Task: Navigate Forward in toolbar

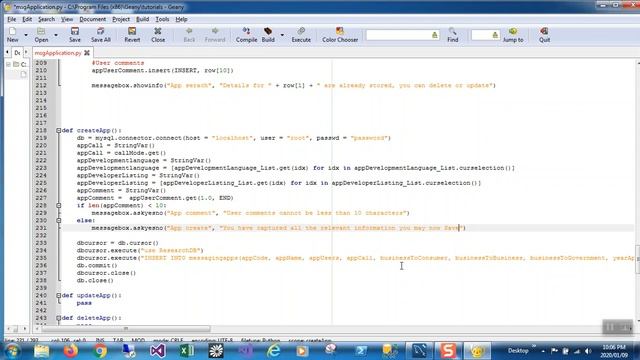Action: (215, 35)
